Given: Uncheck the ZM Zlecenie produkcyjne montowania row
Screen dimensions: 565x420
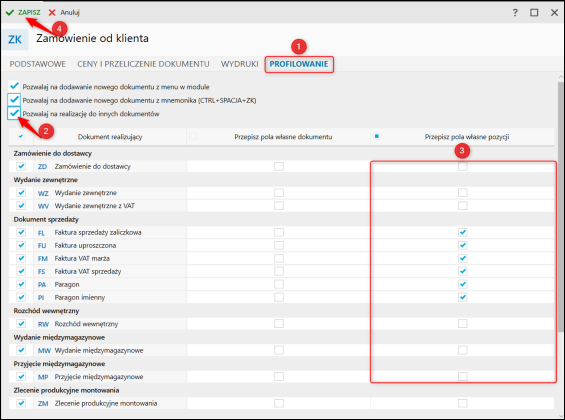Looking at the screenshot, I should tap(21, 403).
